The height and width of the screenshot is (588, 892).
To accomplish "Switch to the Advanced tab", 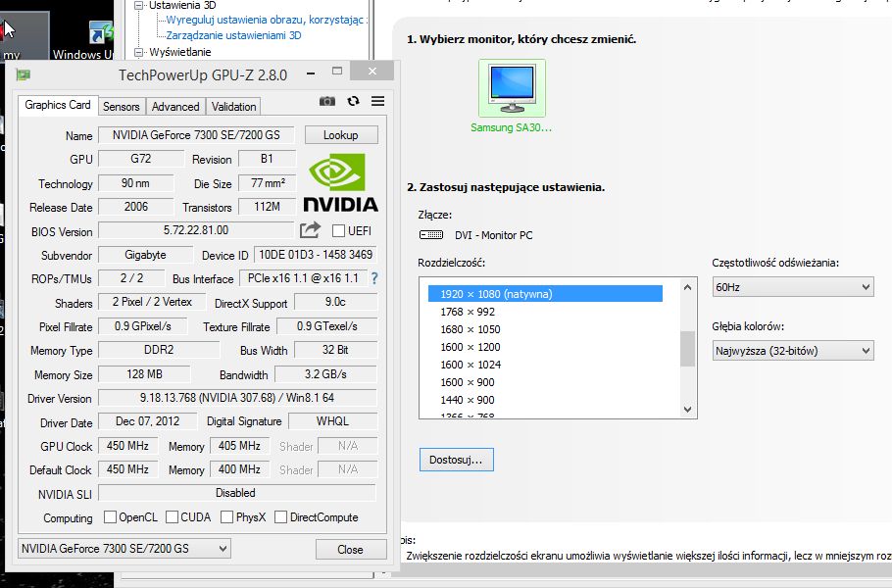I will 175,107.
